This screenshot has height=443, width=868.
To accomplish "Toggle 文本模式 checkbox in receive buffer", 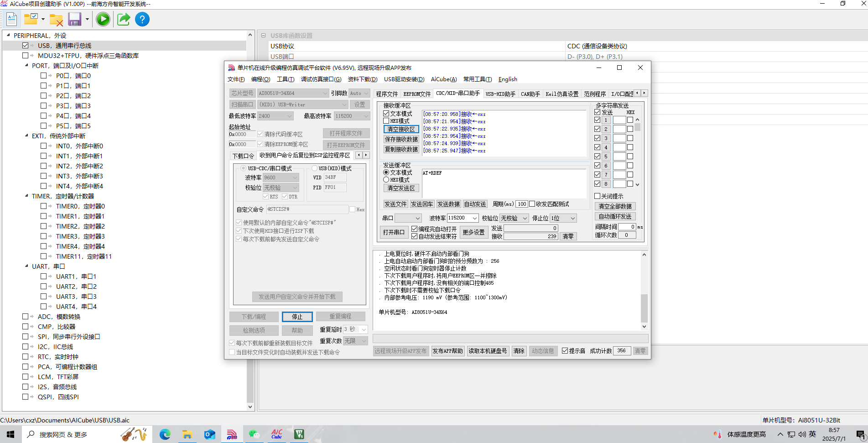I will pos(386,114).
